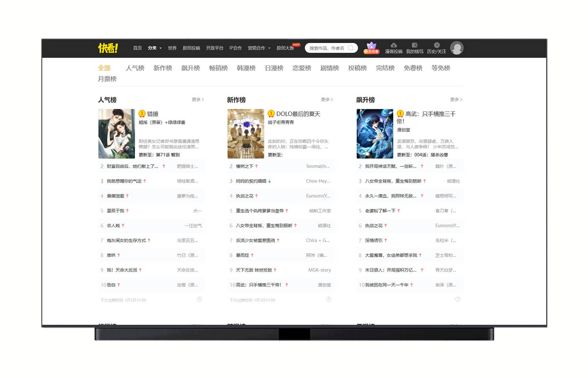The image size is (588, 378).
Task: Open 更多 link for 人气榜
Action: (x=197, y=99)
